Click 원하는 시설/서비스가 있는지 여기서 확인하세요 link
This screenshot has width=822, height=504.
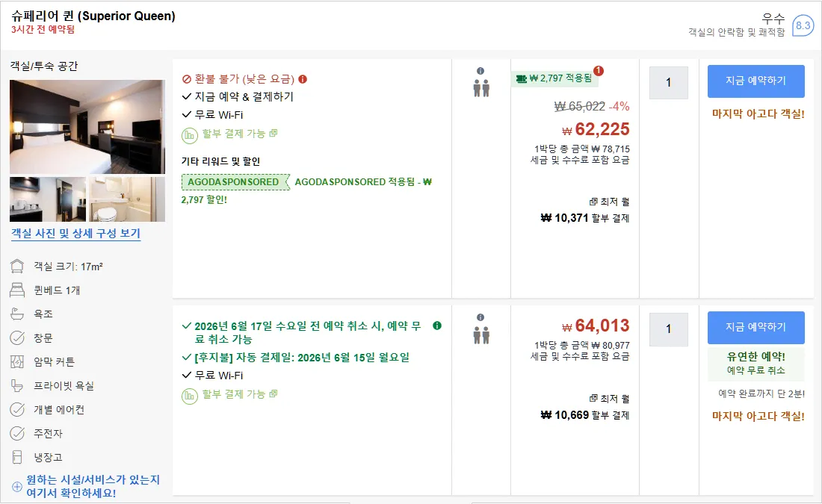tap(93, 486)
